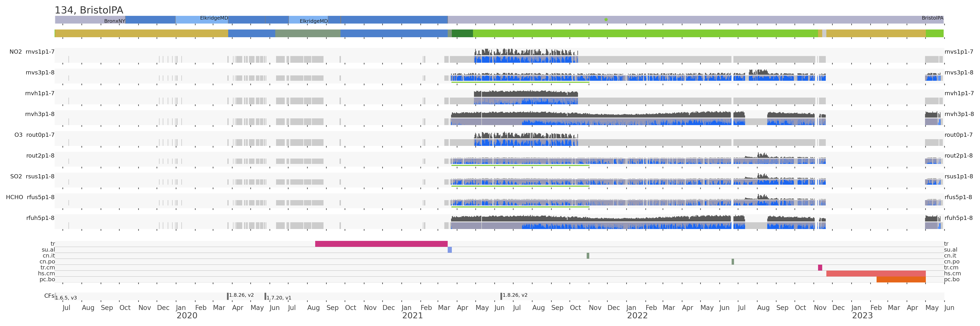This screenshot has width=980, height=326.
Task: Click the left rnvs1p1-7 NO2 row label
Action: [40, 52]
